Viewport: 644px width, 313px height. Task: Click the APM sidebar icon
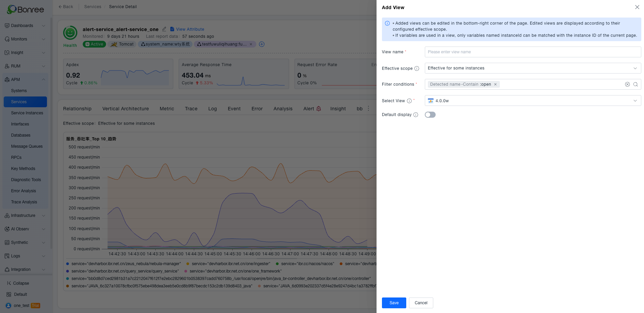click(x=7, y=80)
